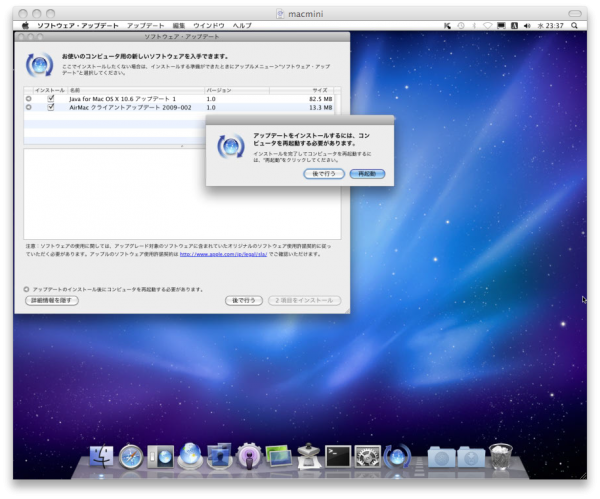This screenshot has height=499, width=600.
Task: Open the purple Podcast gear dock icon
Action: tap(249, 457)
